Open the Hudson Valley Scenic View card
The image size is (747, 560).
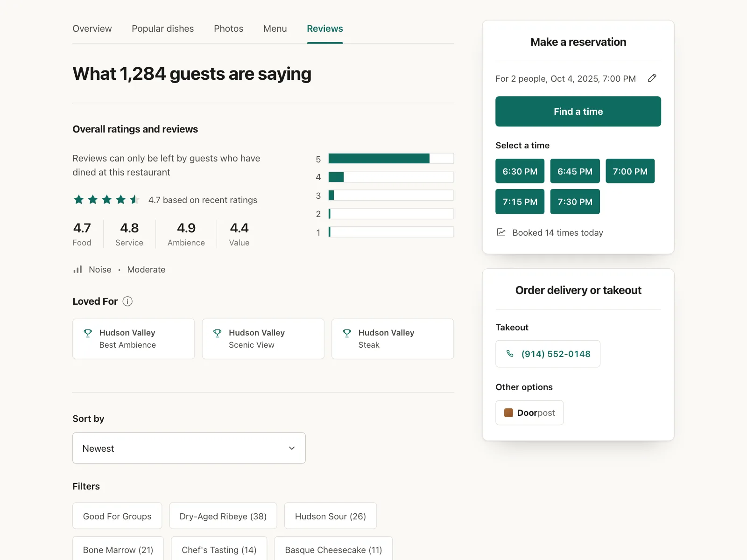[263, 339]
